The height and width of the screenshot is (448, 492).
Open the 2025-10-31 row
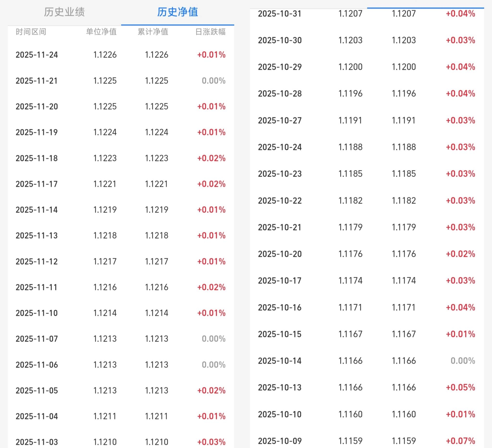click(280, 14)
